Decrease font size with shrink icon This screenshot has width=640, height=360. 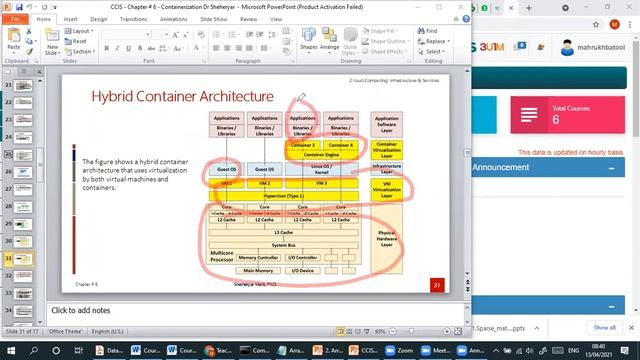185,35
